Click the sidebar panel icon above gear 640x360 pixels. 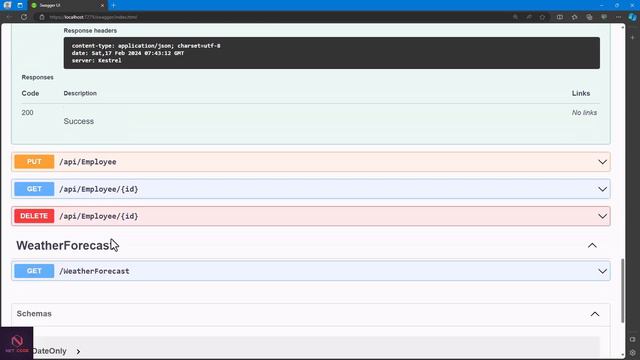633,339
